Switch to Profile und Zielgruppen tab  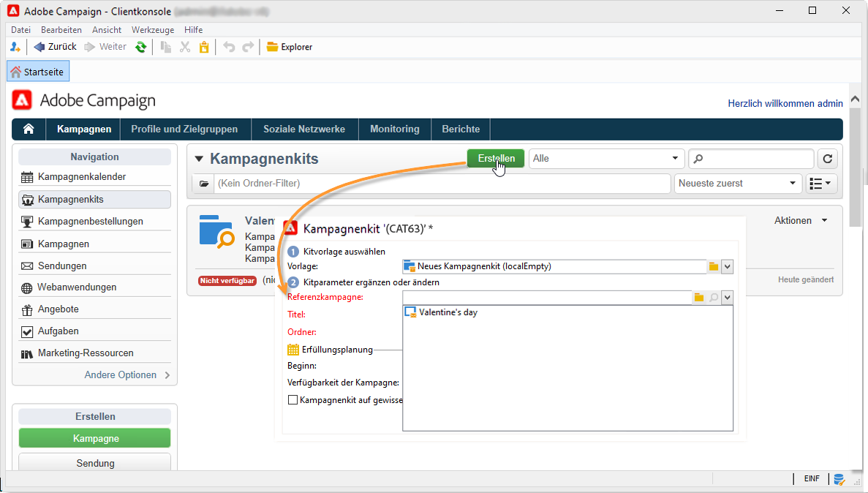tap(184, 129)
